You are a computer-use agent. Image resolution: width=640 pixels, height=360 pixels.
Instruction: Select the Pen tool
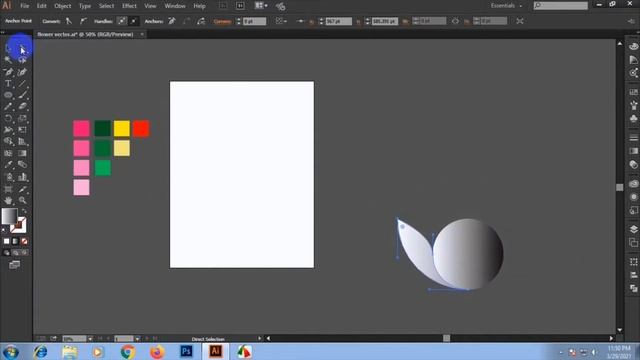click(x=8, y=72)
